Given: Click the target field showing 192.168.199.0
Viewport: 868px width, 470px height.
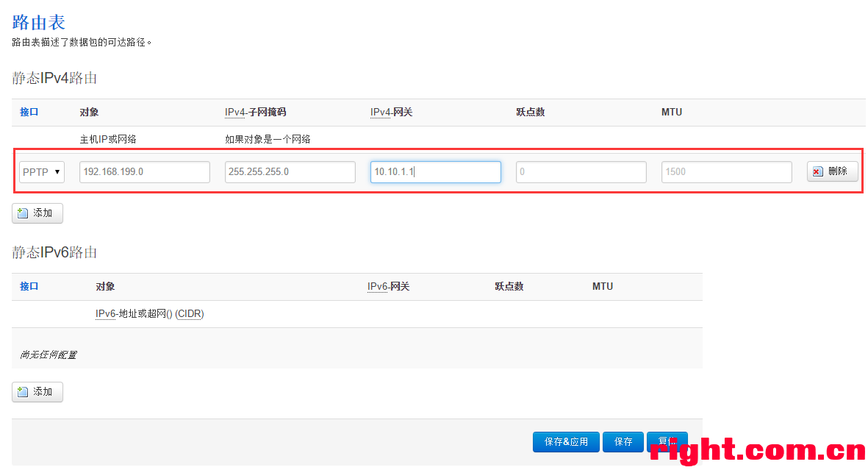Looking at the screenshot, I should pos(145,172).
